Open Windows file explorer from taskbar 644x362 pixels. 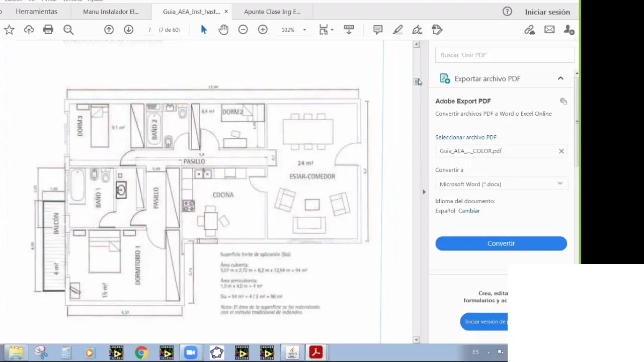click(16, 352)
